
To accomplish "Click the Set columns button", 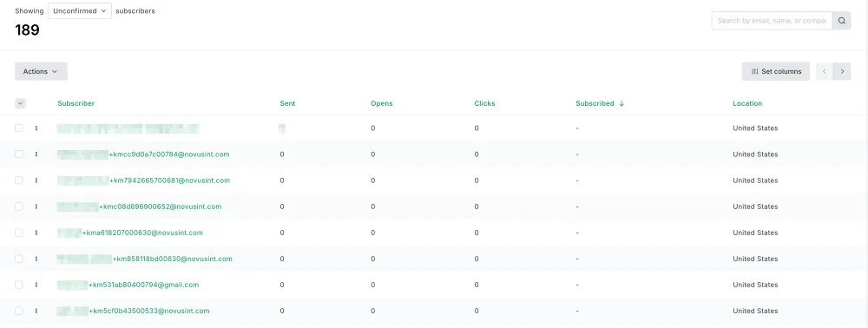I will (775, 71).
